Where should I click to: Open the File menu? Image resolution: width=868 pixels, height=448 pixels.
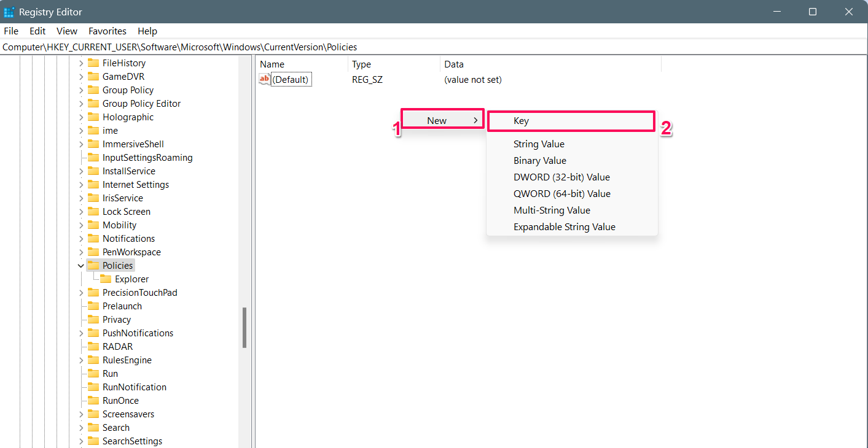coord(11,31)
